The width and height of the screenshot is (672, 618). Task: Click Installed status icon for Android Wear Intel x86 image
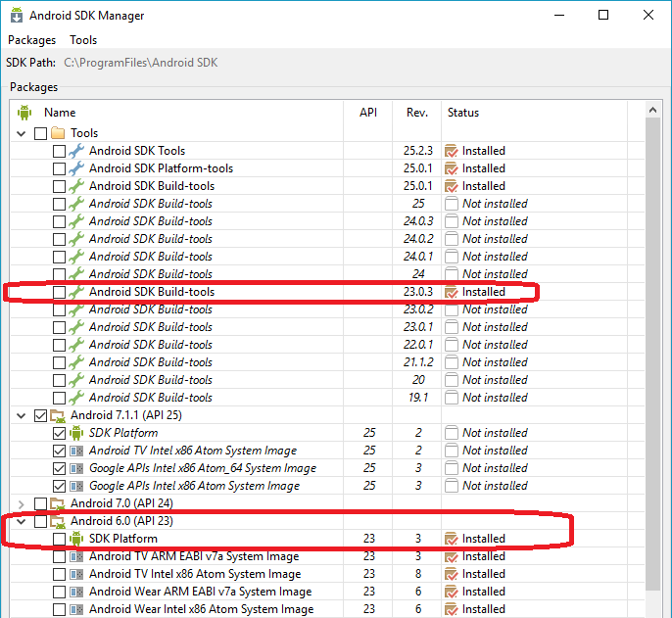coord(452,609)
